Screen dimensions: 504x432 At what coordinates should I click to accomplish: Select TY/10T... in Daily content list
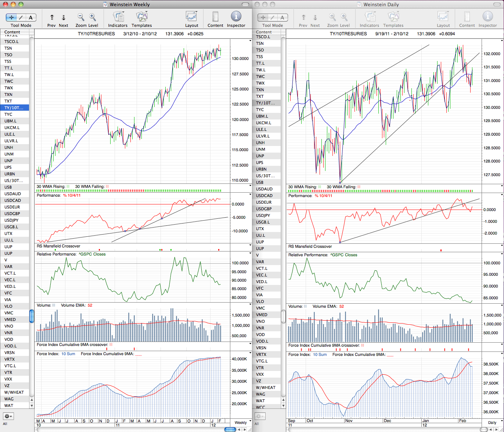point(266,103)
